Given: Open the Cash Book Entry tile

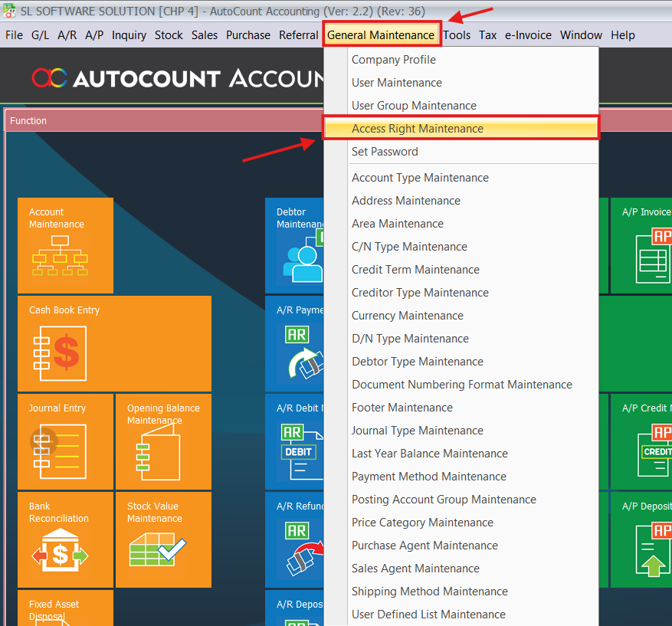Looking at the screenshot, I should [114, 343].
